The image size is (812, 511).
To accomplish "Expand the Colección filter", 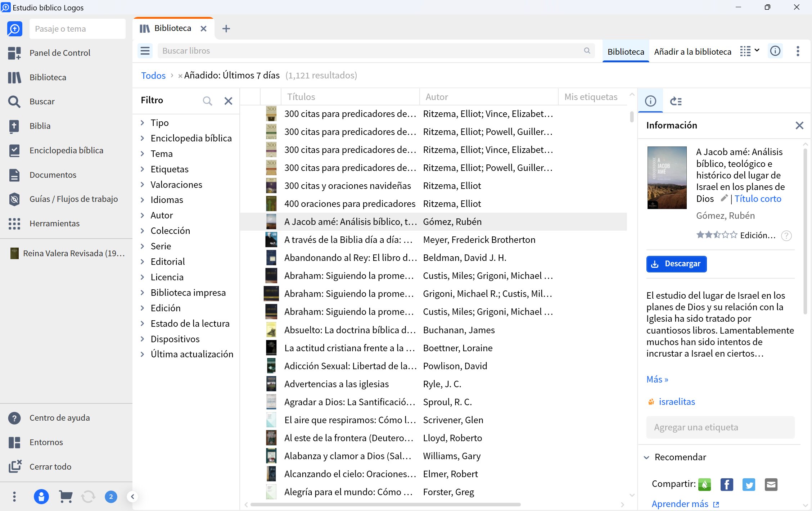I will (143, 231).
